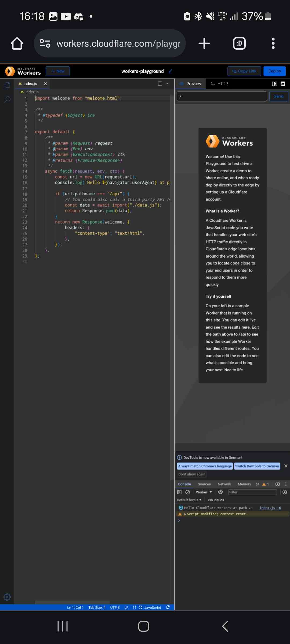Open the Search icon in editor sidebar
The height and width of the screenshot is (644, 290).
coord(7,100)
